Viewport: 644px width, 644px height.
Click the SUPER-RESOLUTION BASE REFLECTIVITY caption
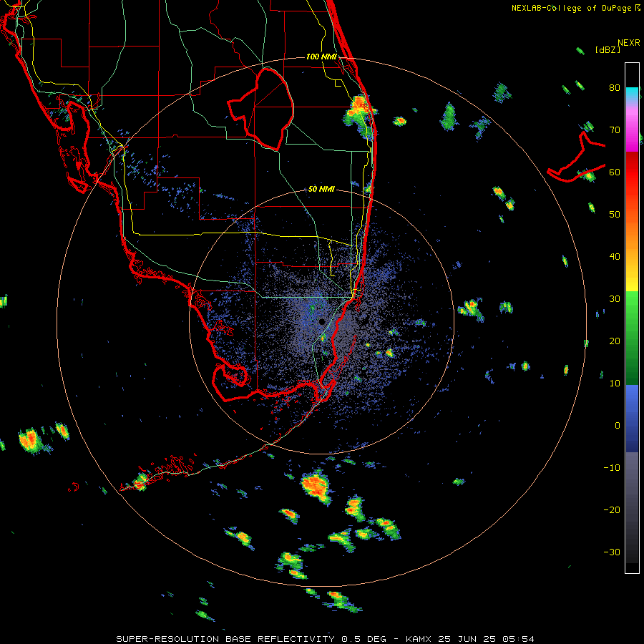[225, 639]
